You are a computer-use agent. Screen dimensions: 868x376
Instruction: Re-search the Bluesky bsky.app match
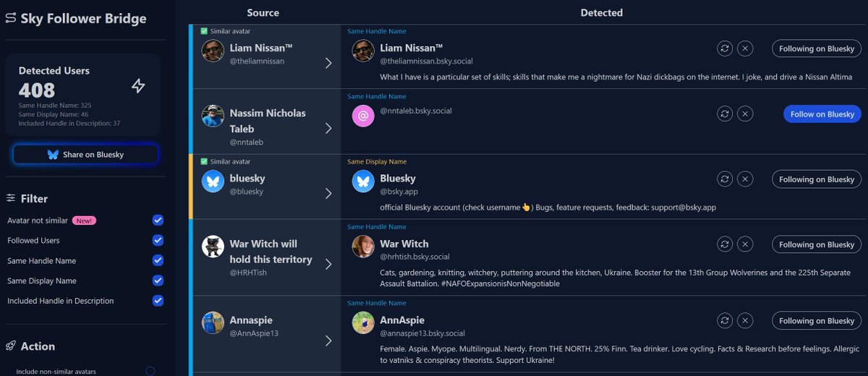(723, 179)
